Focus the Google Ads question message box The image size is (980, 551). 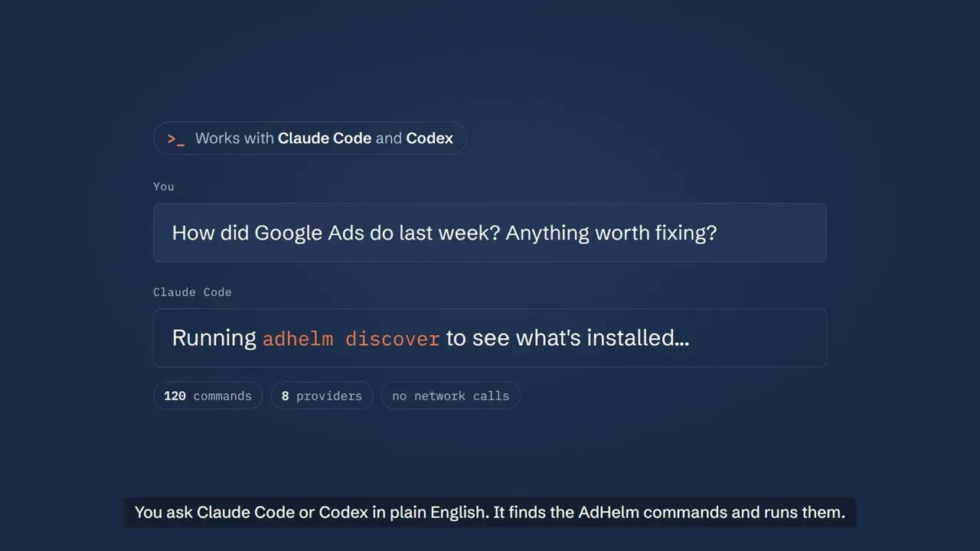click(490, 233)
